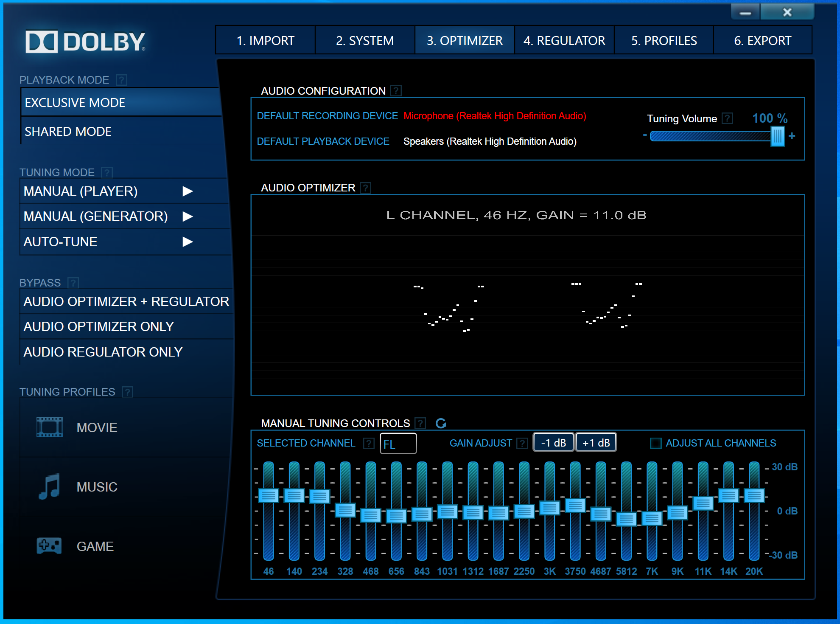
Task: Click the Game profile controller icon
Action: (49, 546)
